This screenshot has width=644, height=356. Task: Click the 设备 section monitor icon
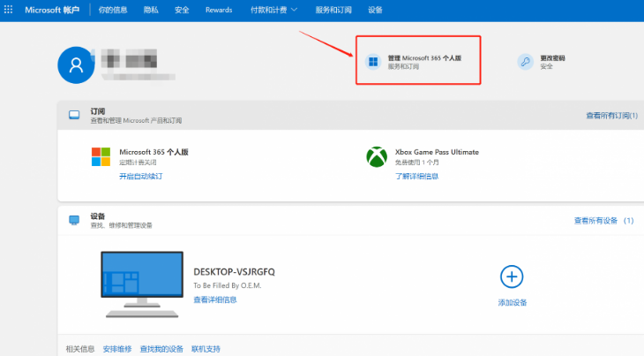pos(75,220)
